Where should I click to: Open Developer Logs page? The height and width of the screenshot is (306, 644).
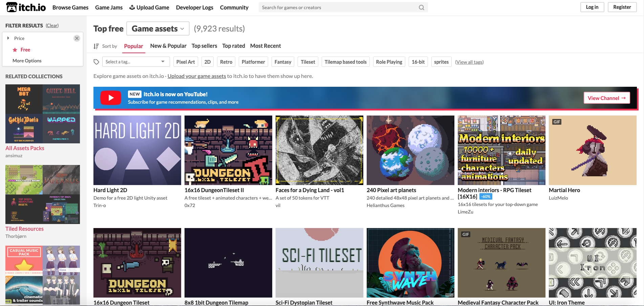point(195,7)
